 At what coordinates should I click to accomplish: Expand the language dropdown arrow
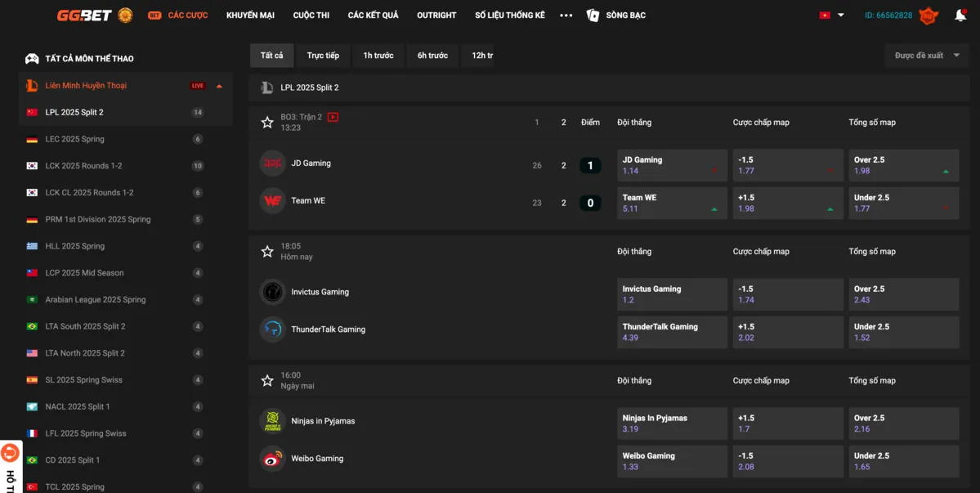[840, 15]
